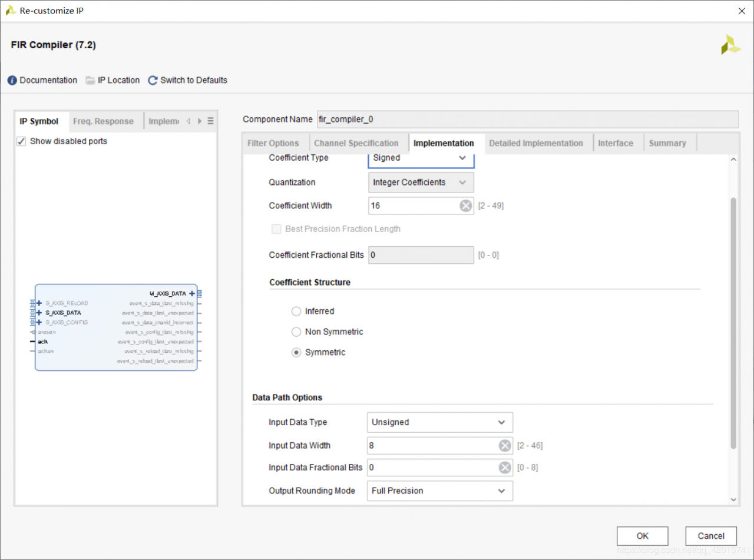Clear Input Data Fractional Bits with X icon
This screenshot has height=560, width=754.
(505, 468)
